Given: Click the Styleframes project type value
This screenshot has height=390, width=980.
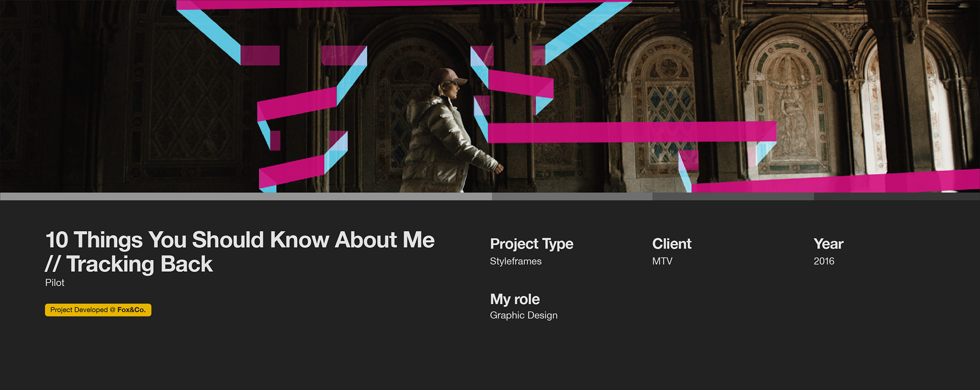Looking at the screenshot, I should click(x=516, y=262).
